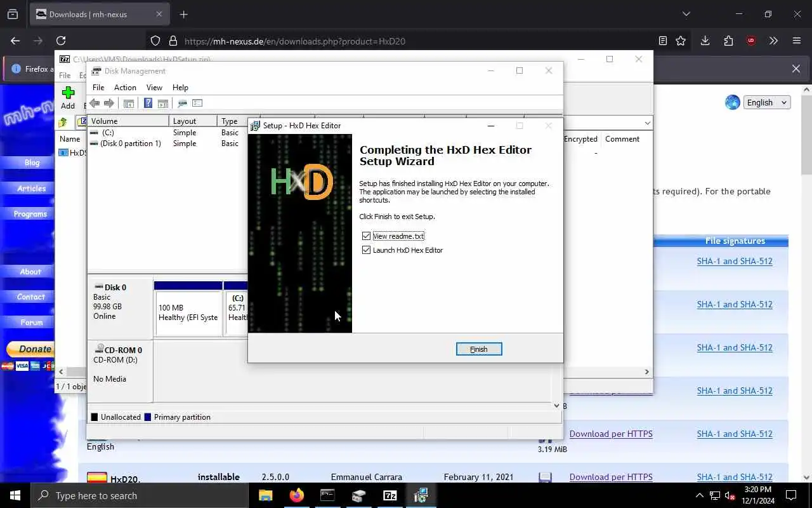Click the Firefox address bar URL

[x=295, y=41]
